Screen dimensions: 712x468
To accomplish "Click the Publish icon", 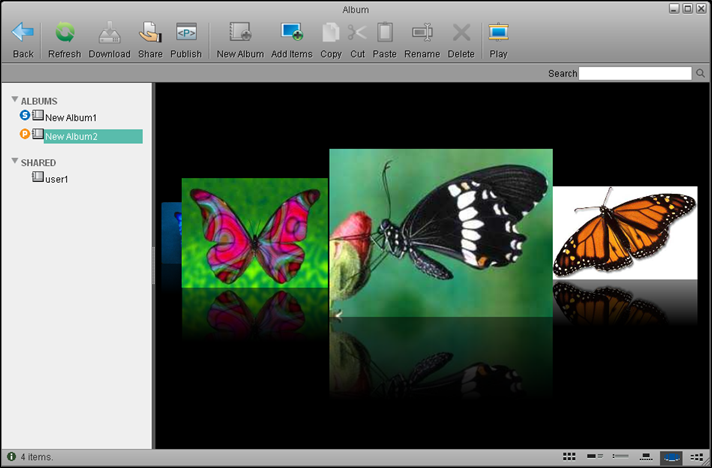I will click(x=186, y=33).
